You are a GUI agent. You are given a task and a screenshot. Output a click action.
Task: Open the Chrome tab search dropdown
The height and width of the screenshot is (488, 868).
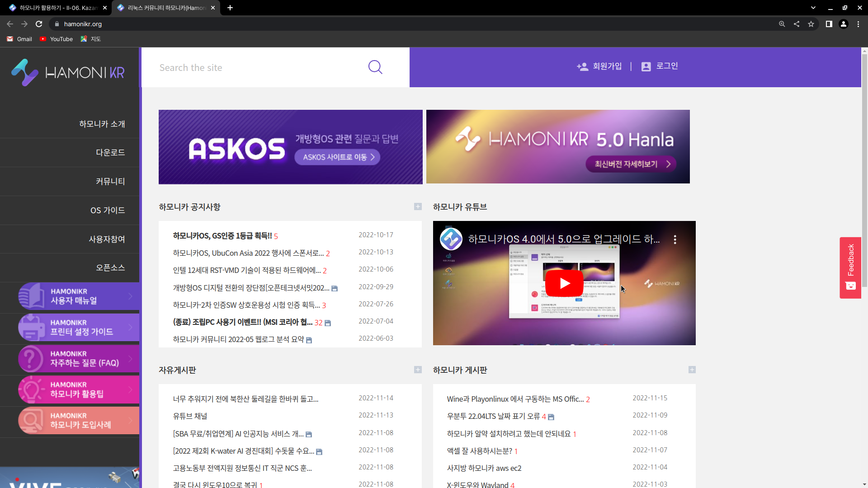[813, 8]
